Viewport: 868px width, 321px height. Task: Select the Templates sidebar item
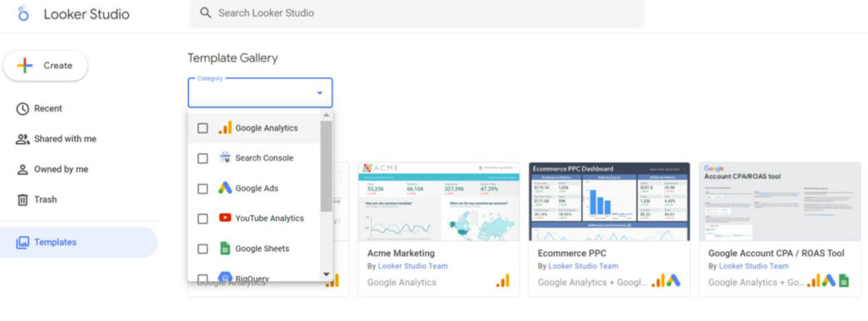point(79,242)
